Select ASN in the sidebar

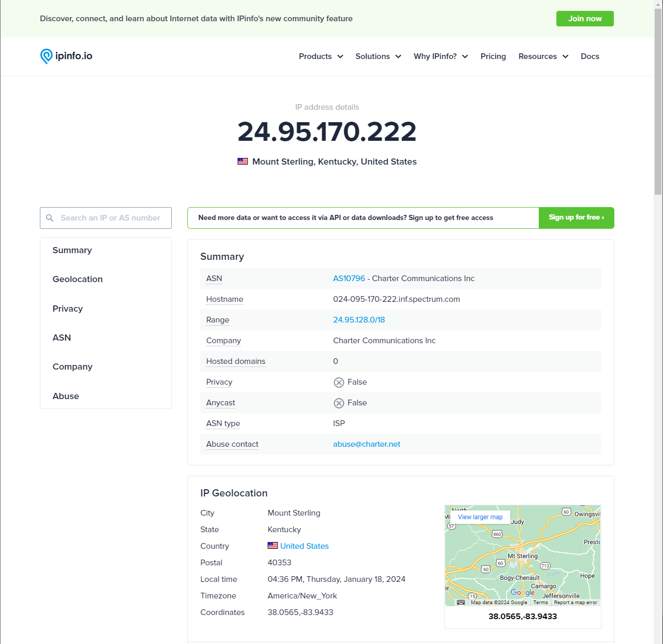point(62,338)
